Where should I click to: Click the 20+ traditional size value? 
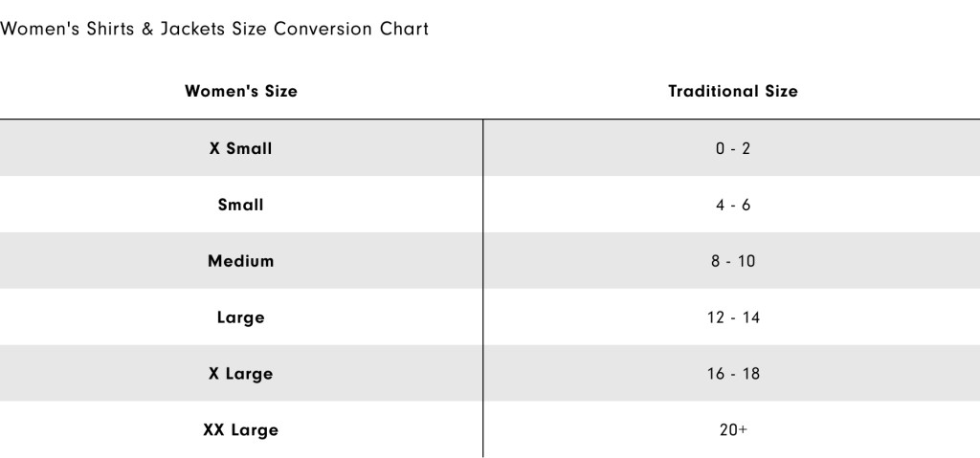tap(733, 430)
